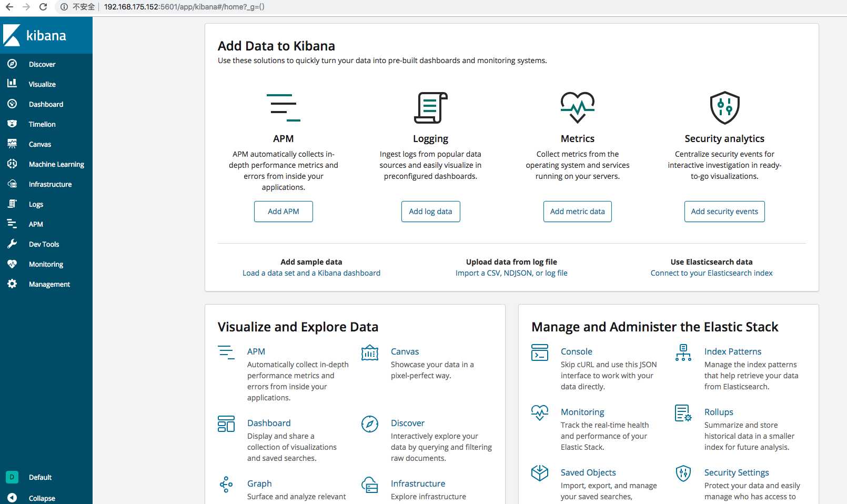Screen dimensions: 847x504
Task: Click the Logging scroll icon
Action: pos(430,107)
